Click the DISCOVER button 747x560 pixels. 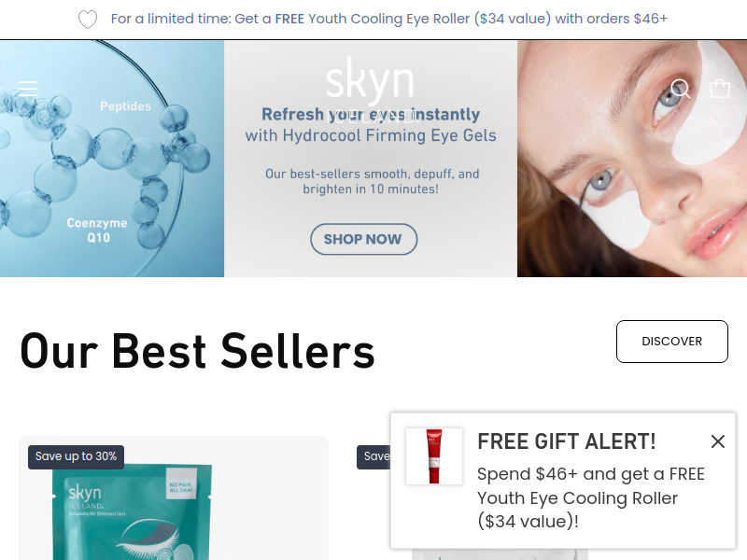(x=671, y=342)
